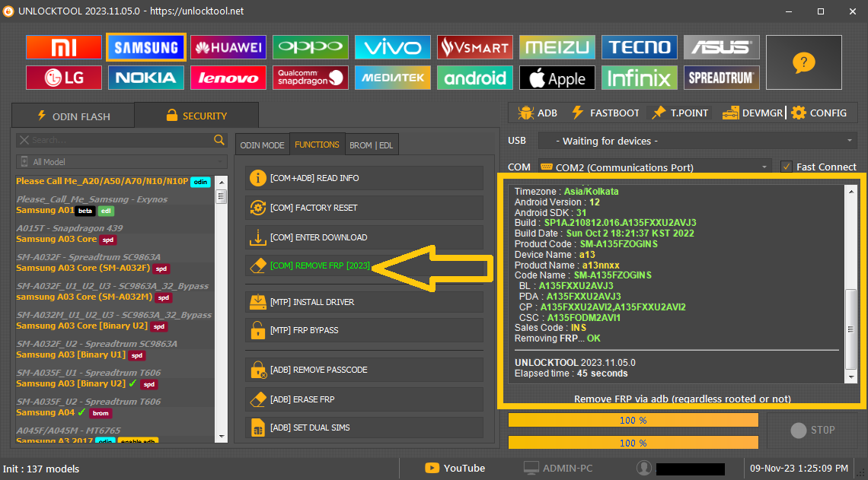Click the model search magnifier icon

pos(220,140)
